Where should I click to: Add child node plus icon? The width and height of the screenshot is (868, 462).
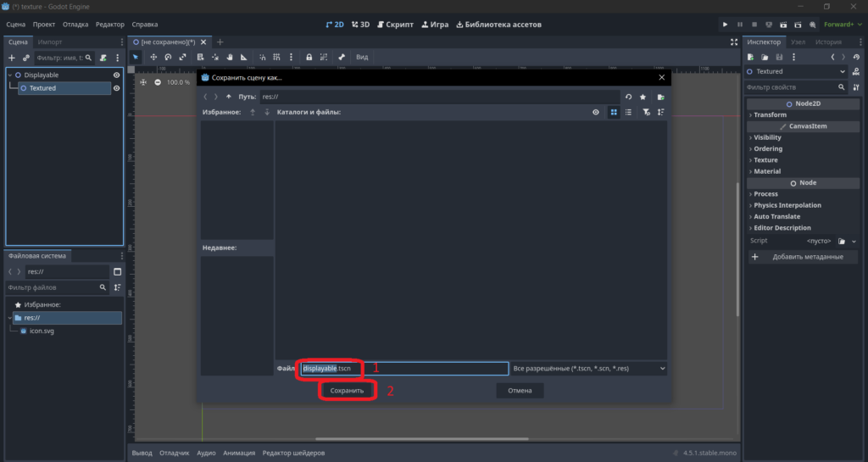tap(12, 58)
